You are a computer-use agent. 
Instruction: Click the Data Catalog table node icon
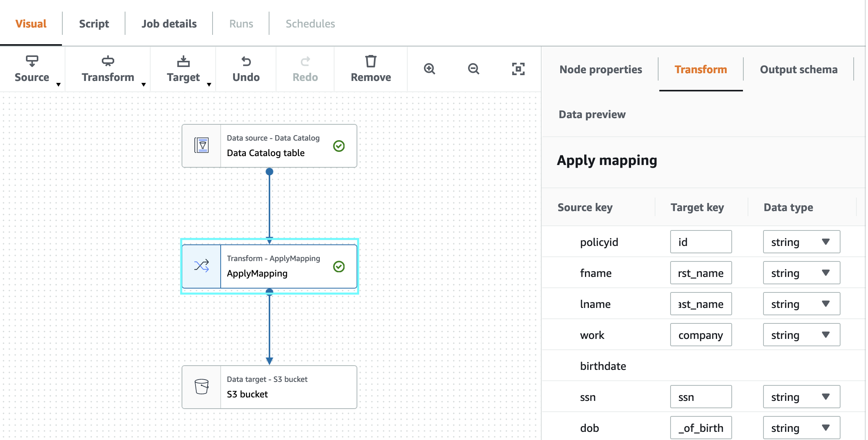[202, 146]
